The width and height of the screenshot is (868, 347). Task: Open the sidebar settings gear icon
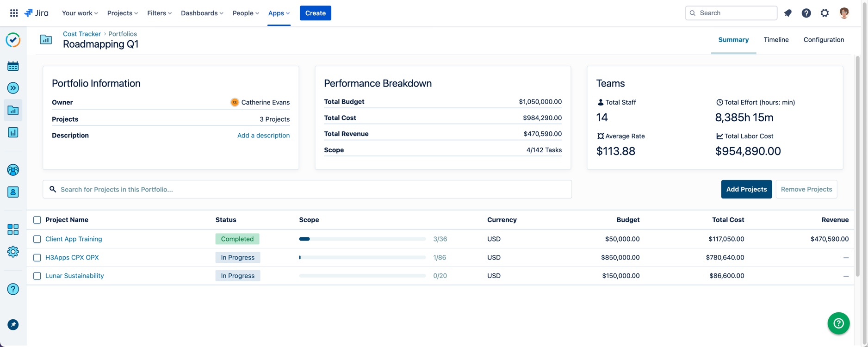pos(13,252)
